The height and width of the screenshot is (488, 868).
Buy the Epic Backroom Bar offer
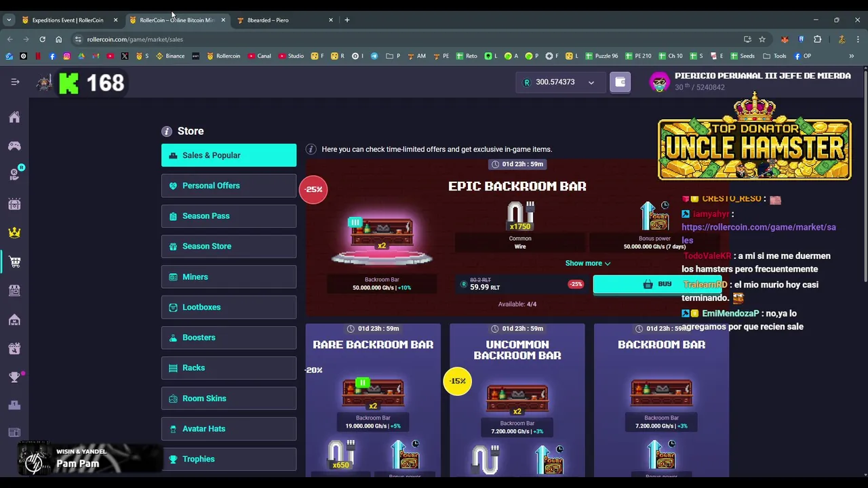click(656, 285)
